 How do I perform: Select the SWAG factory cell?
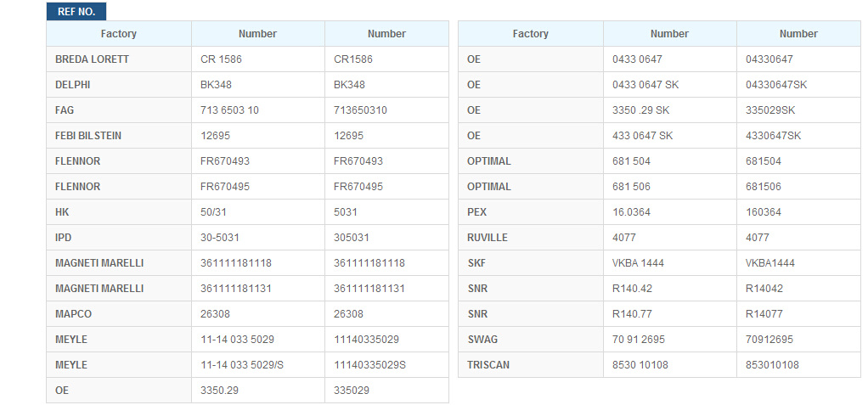[x=531, y=339]
